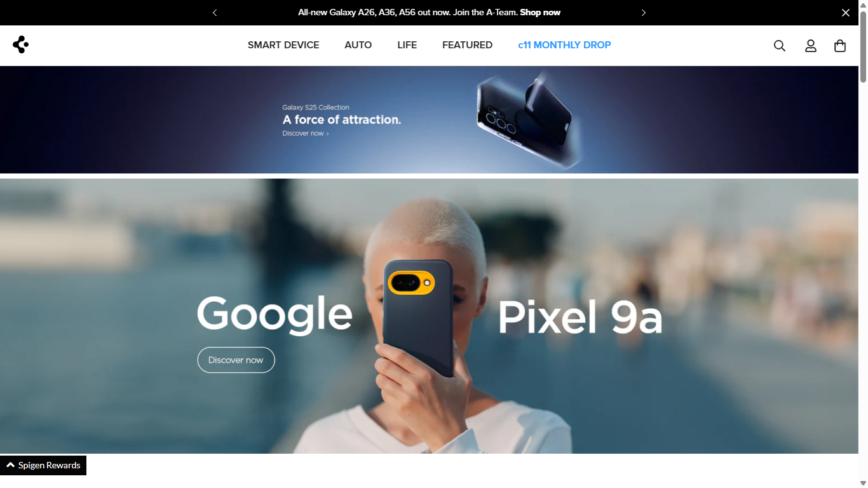
Task: Click the Google Pixel 9a hero image
Action: click(429, 316)
